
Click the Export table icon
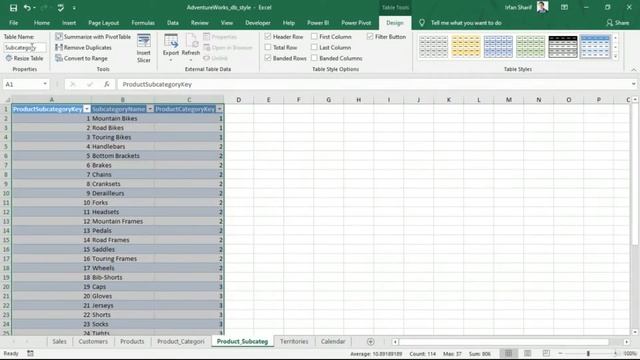[x=171, y=41]
